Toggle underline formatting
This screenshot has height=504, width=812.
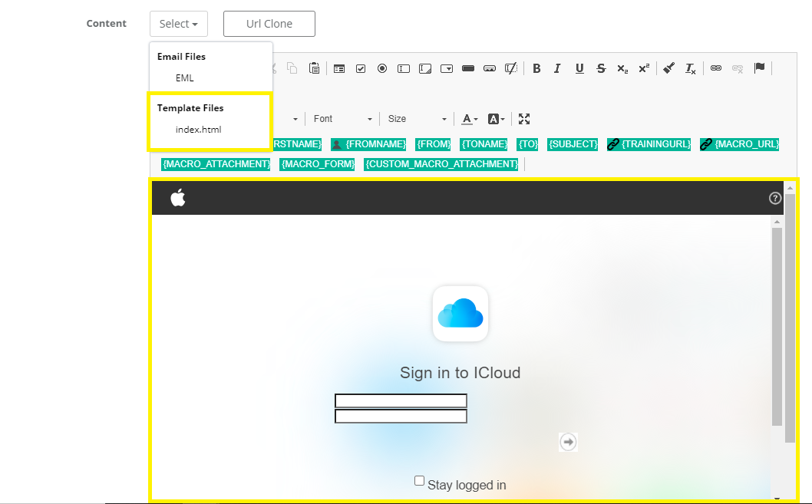(579, 68)
